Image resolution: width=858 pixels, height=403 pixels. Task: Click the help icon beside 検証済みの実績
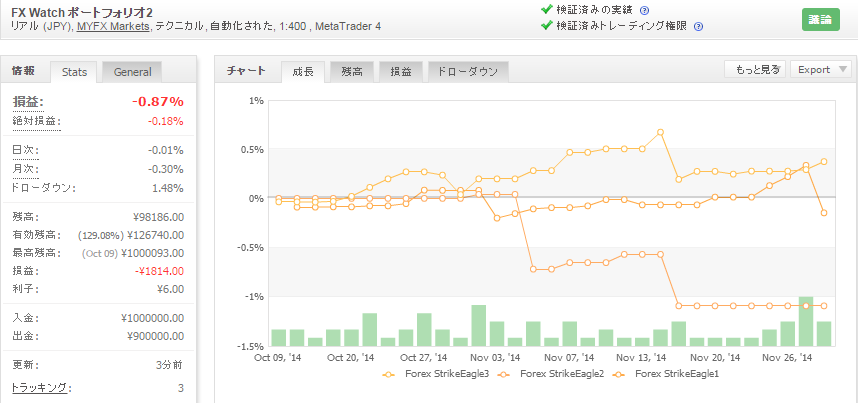pyautogui.click(x=644, y=10)
